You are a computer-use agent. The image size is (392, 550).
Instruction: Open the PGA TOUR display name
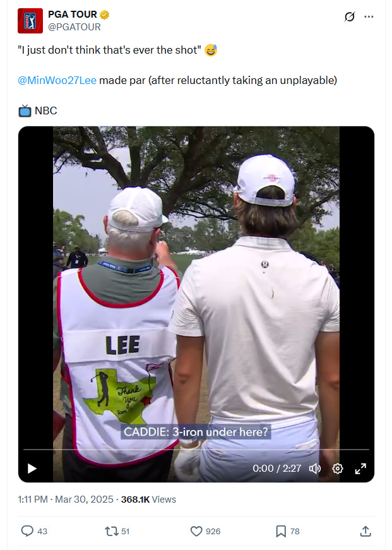point(73,15)
